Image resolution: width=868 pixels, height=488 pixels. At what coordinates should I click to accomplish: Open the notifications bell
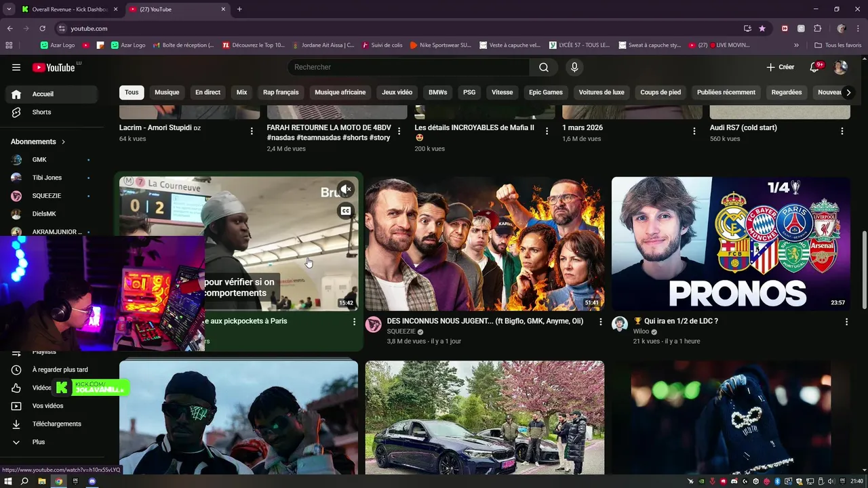point(815,67)
